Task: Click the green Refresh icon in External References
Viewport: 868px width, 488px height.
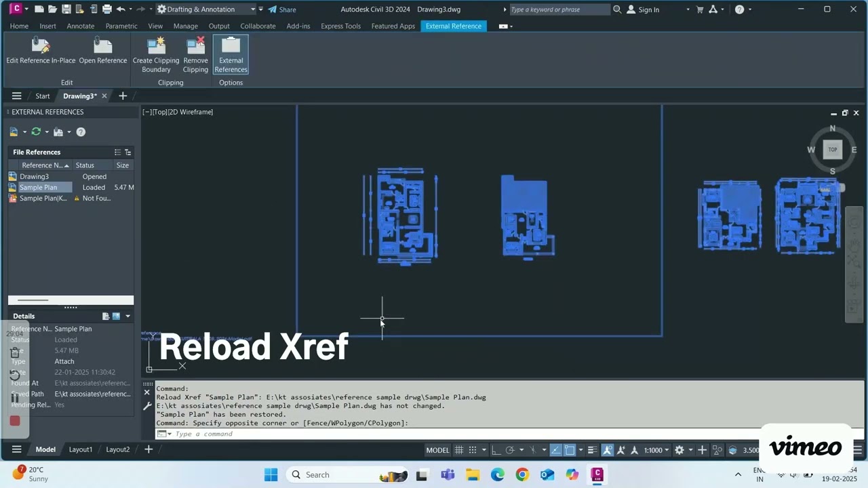Action: click(x=36, y=132)
